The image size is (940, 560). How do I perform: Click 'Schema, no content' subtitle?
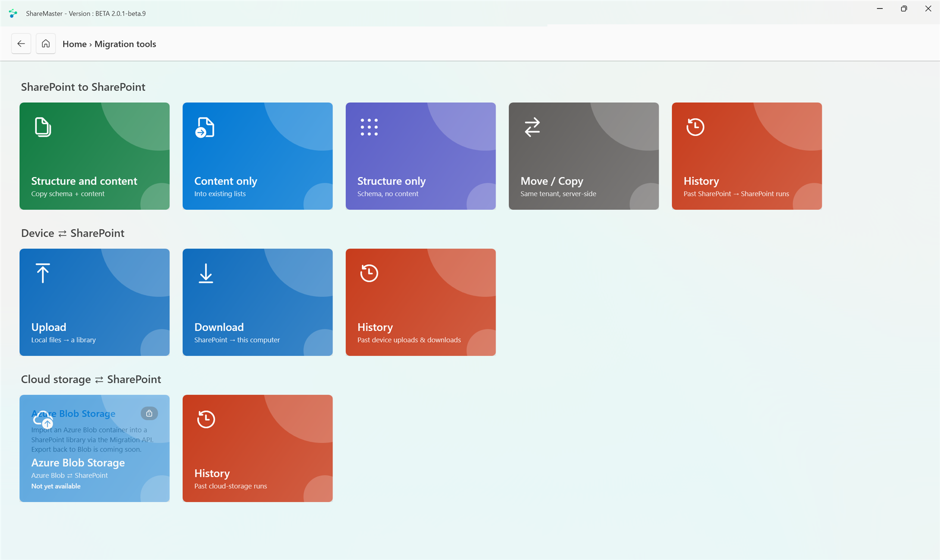(x=388, y=194)
